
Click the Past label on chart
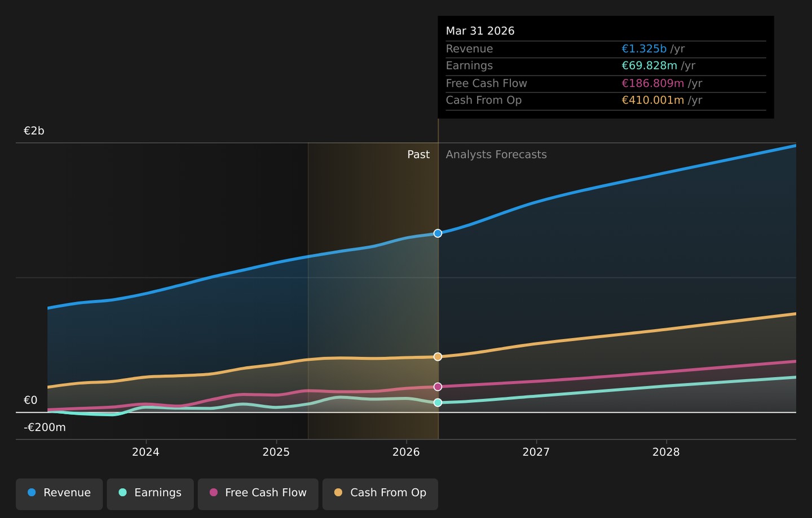pos(418,154)
